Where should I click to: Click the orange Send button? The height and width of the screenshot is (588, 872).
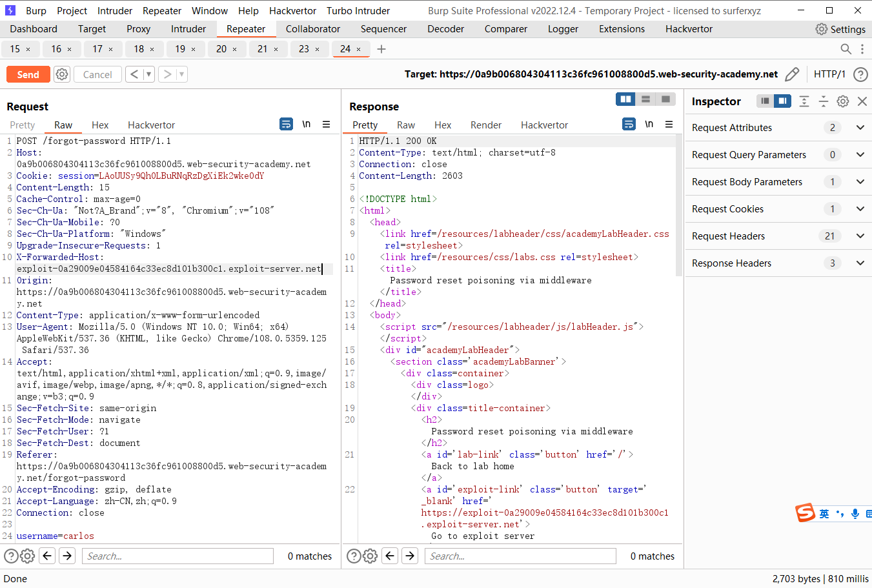(28, 74)
